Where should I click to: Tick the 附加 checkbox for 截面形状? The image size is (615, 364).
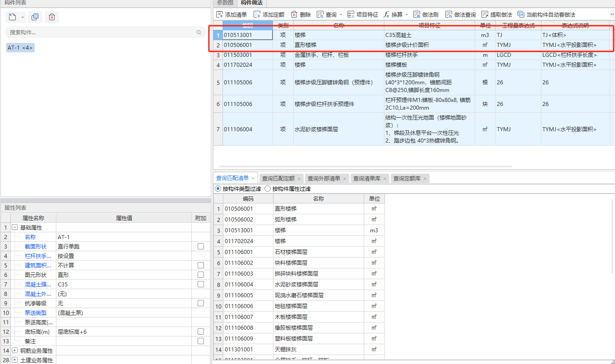point(201,246)
